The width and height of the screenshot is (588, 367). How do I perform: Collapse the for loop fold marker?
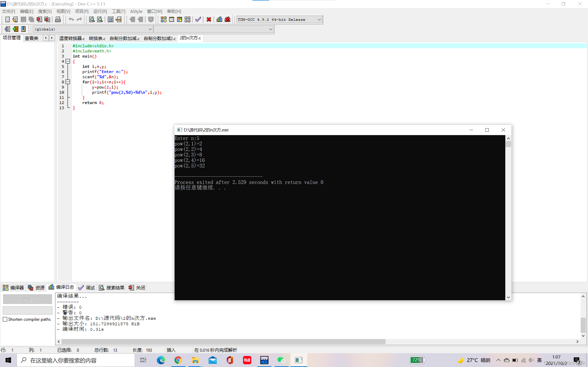[x=68, y=82]
